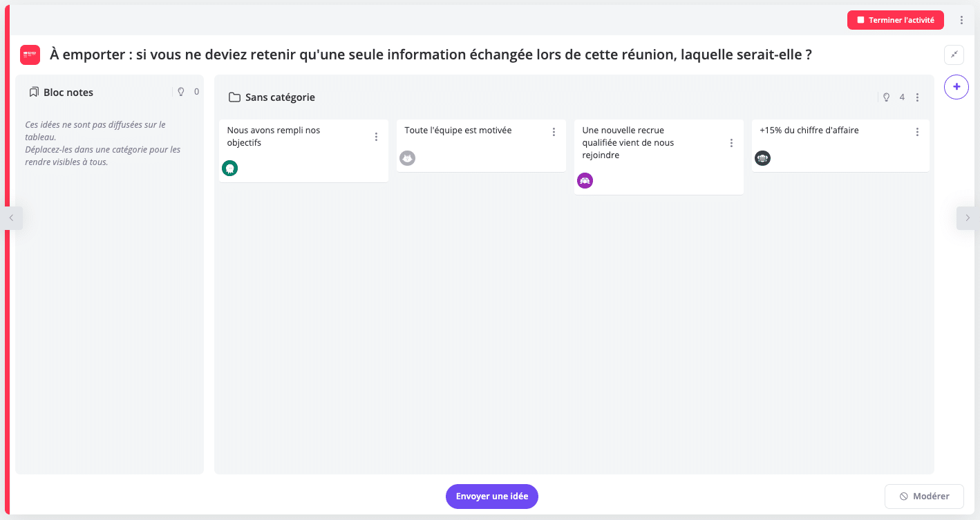Click the Modérer button
Image resolution: width=980 pixels, height=520 pixels.
(x=923, y=496)
